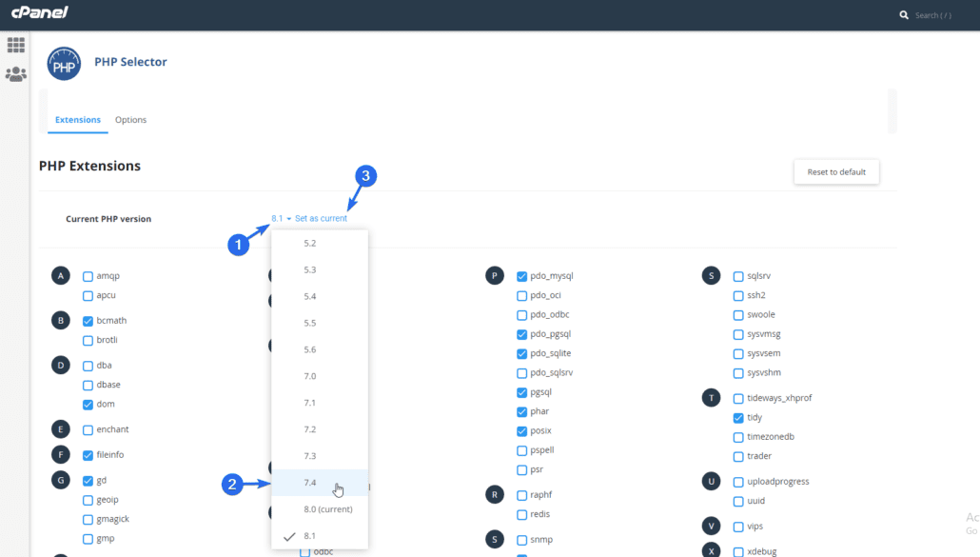Choose PHP version 7.4 from the dropdown
Screen dimensions: 980x557
(x=320, y=483)
